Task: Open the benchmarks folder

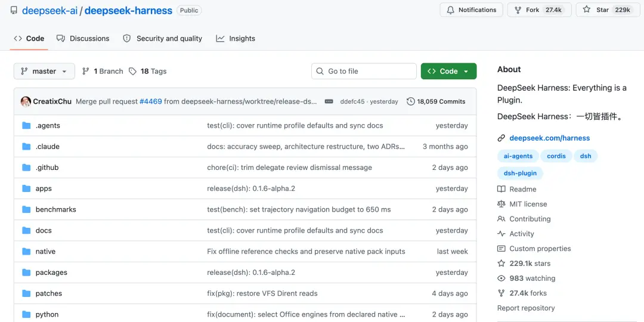Action: tap(56, 209)
